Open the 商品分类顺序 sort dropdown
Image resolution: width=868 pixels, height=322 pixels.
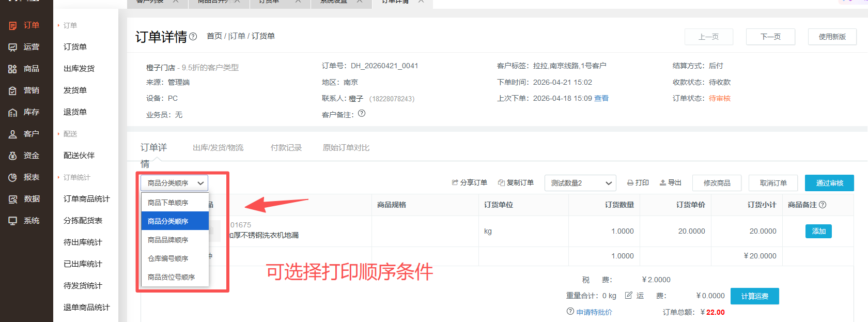(175, 183)
